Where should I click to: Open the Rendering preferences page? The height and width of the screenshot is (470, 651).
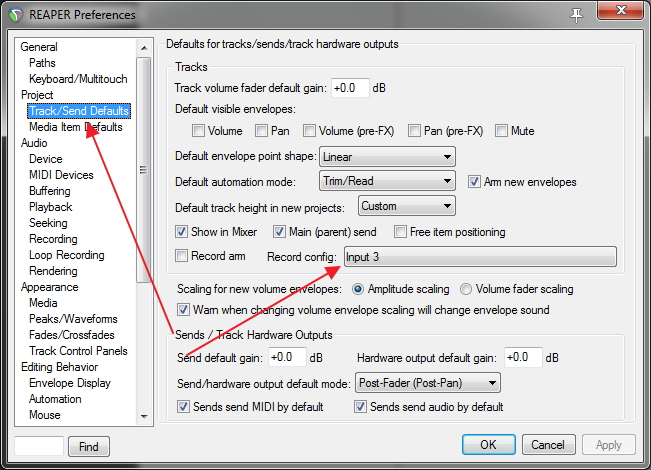(53, 271)
